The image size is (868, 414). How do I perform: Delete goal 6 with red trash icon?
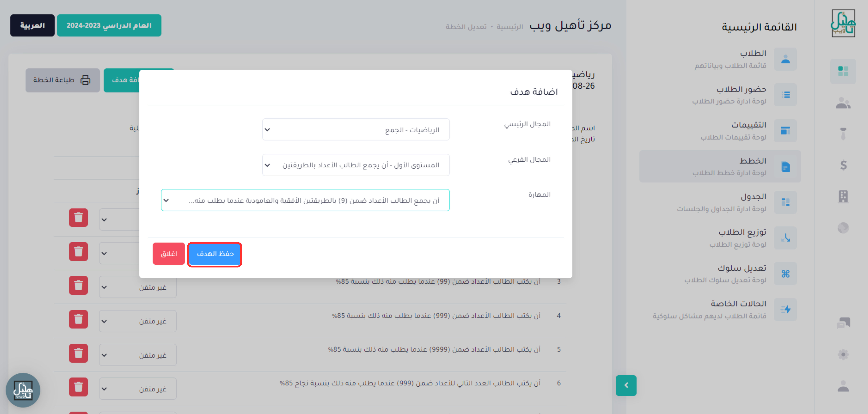tap(78, 387)
